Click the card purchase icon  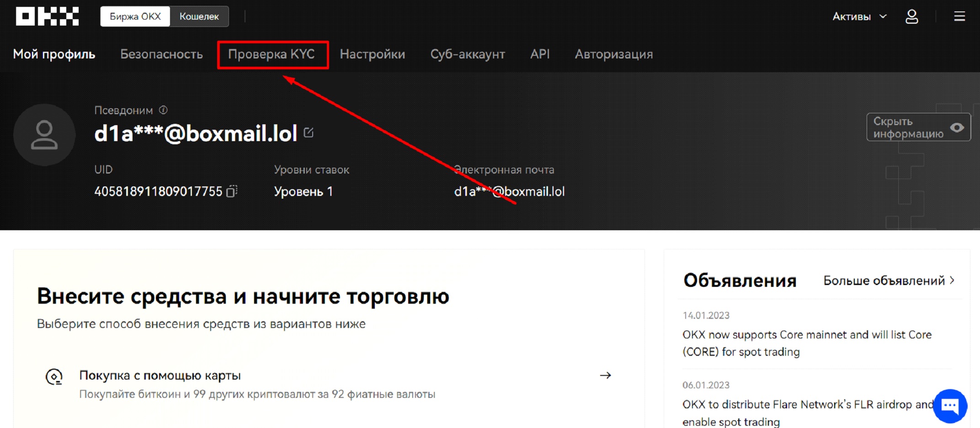(55, 377)
